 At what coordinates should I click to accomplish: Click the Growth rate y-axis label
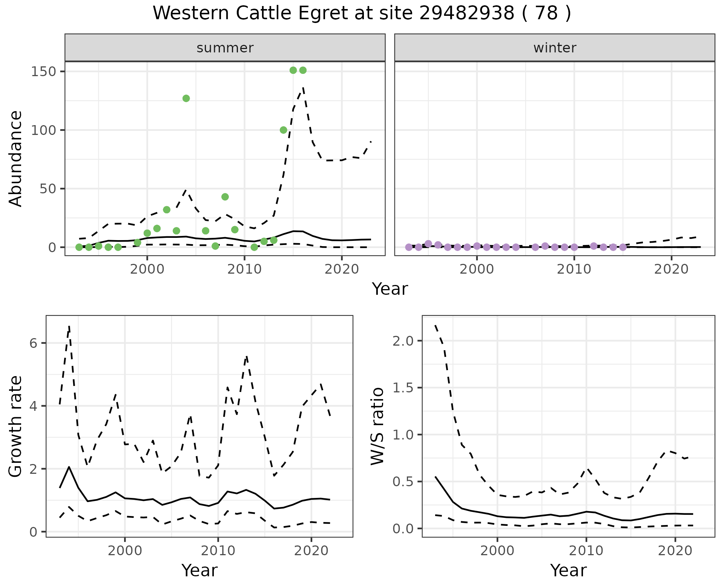pos(16,426)
